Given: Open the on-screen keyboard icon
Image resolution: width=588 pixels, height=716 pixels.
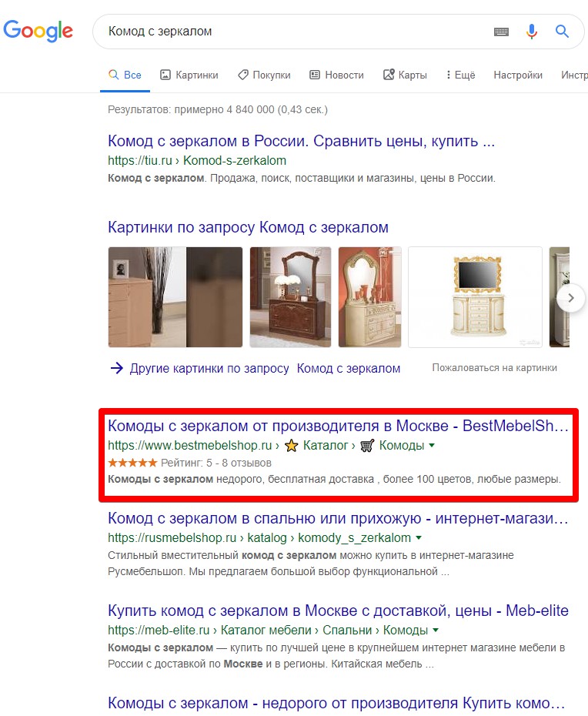Looking at the screenshot, I should 501,32.
